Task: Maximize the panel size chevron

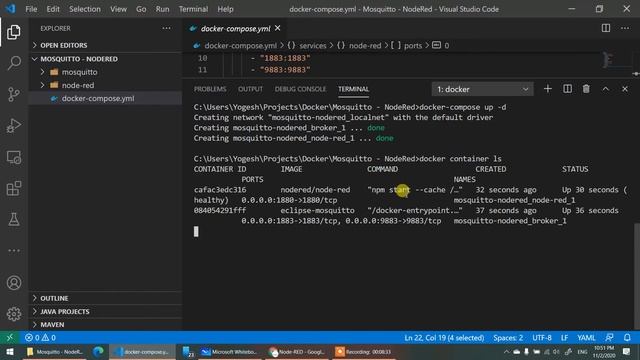Action: coord(606,89)
